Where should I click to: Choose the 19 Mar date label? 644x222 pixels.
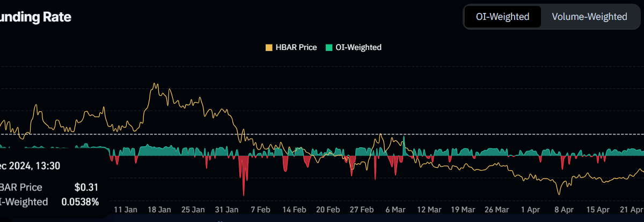coord(463,209)
